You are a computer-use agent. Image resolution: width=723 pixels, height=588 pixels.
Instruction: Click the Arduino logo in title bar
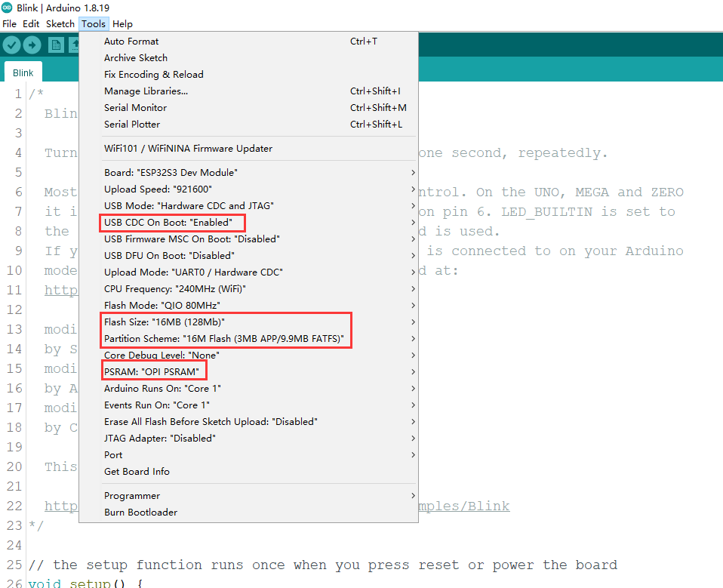pyautogui.click(x=7, y=8)
